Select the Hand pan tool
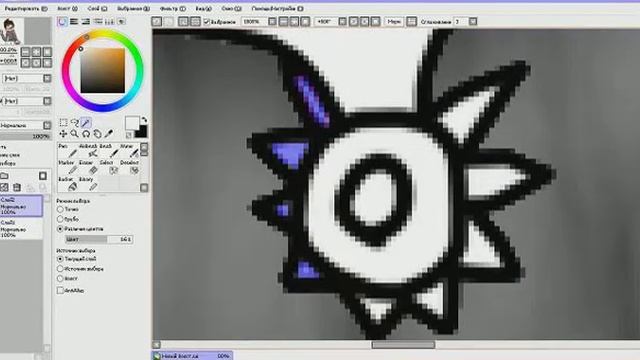This screenshot has height=360, width=640. click(x=97, y=133)
